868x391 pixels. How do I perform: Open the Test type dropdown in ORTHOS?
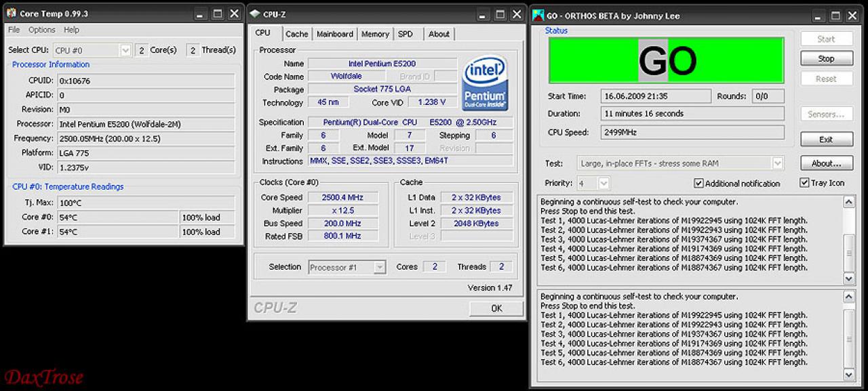(x=778, y=163)
